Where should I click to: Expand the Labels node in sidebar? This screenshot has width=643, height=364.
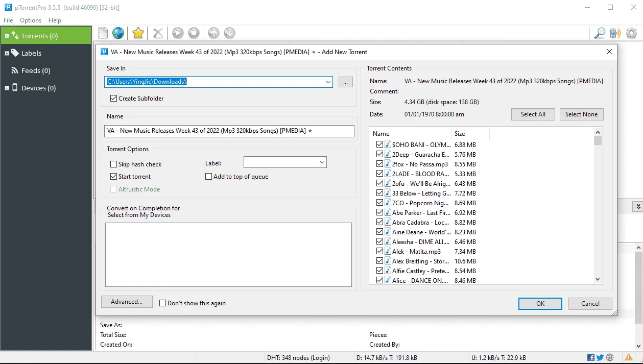click(7, 53)
